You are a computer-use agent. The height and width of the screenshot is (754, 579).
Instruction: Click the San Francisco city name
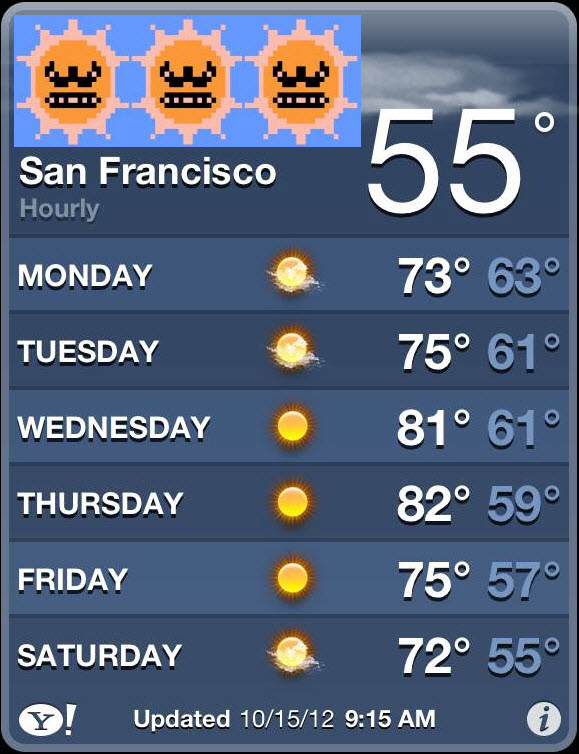click(x=148, y=172)
